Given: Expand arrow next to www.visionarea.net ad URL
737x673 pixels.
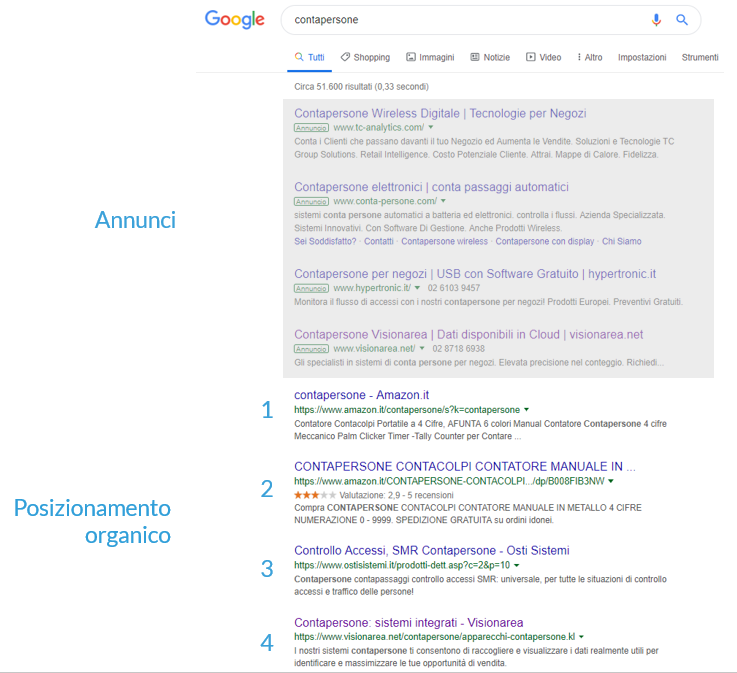Looking at the screenshot, I should tap(422, 348).
